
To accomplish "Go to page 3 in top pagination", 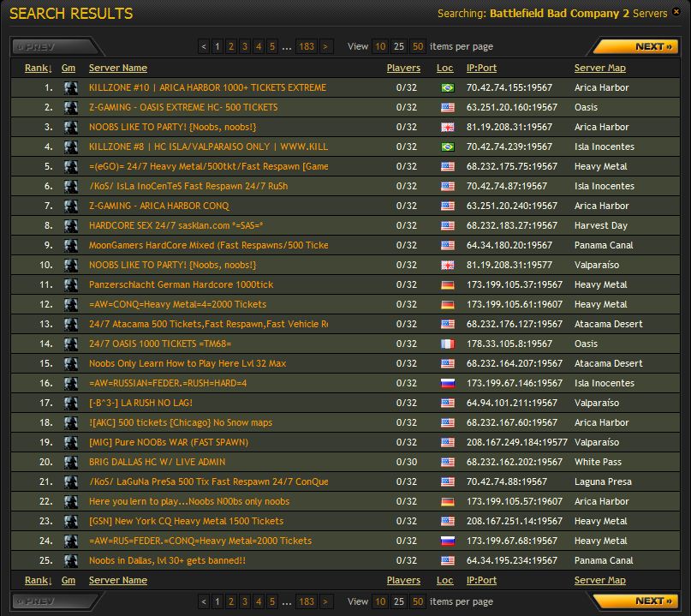I will click(x=245, y=47).
